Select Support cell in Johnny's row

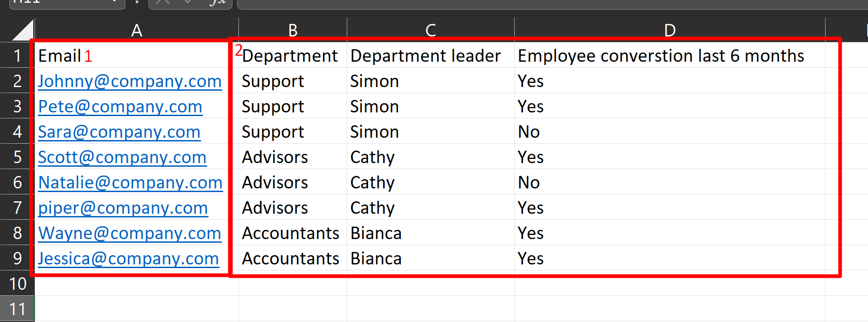tap(293, 81)
